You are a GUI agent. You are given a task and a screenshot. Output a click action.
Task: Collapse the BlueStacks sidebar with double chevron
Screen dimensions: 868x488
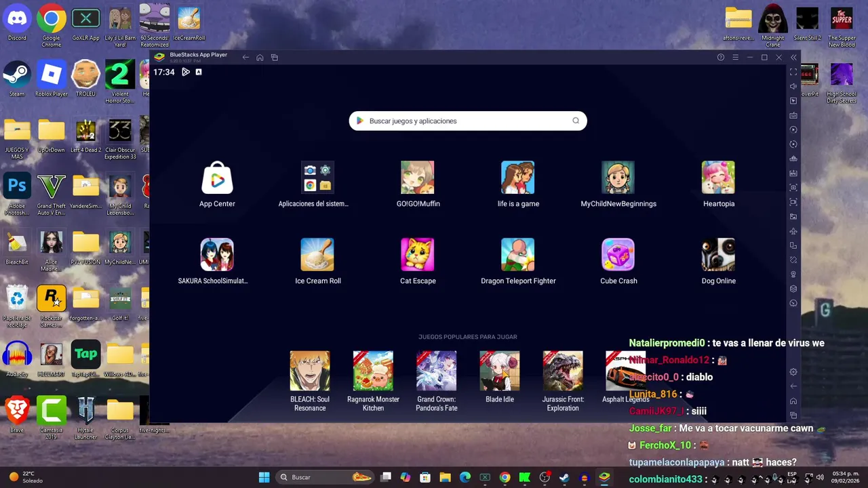[x=793, y=58]
